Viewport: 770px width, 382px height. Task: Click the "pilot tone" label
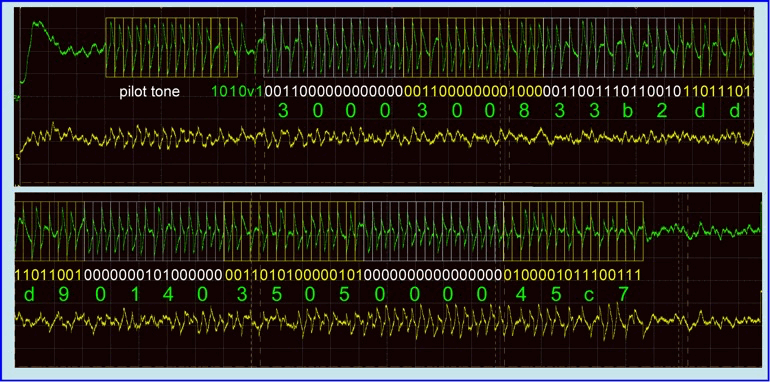149,92
